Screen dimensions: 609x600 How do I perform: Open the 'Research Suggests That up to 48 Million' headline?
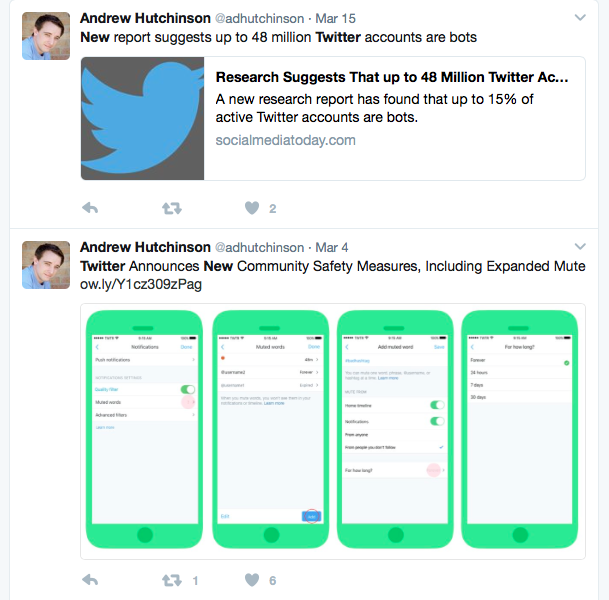coord(392,77)
